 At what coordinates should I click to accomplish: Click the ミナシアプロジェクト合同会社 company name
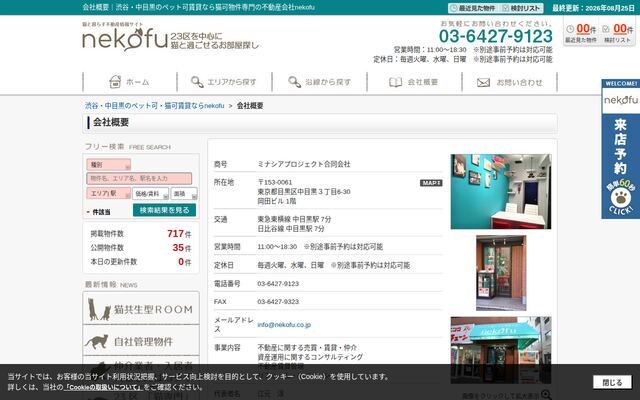(x=304, y=164)
